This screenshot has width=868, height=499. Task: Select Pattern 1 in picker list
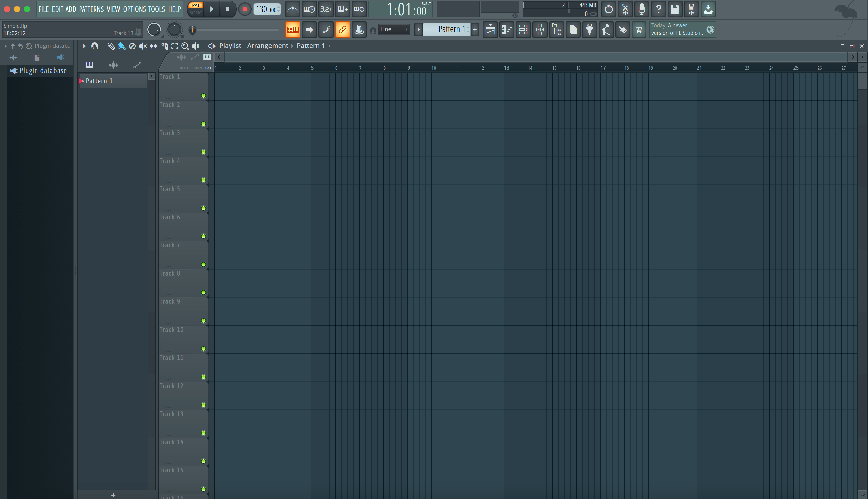[x=113, y=81]
